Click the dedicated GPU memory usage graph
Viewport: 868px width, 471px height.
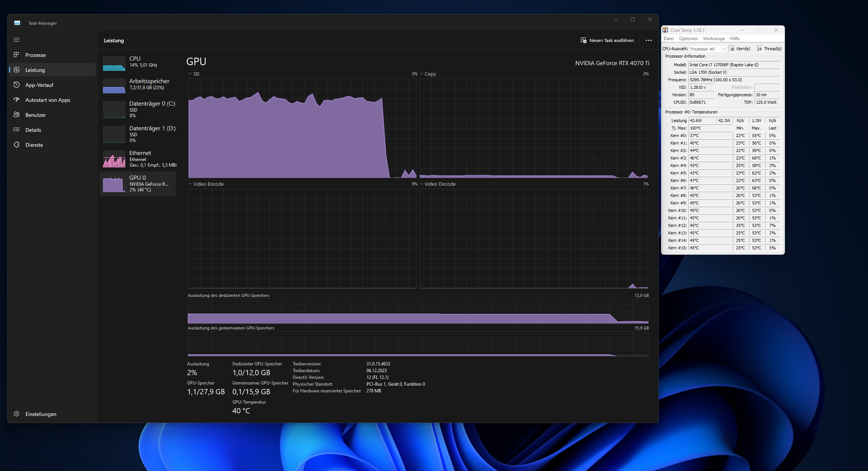click(x=418, y=311)
